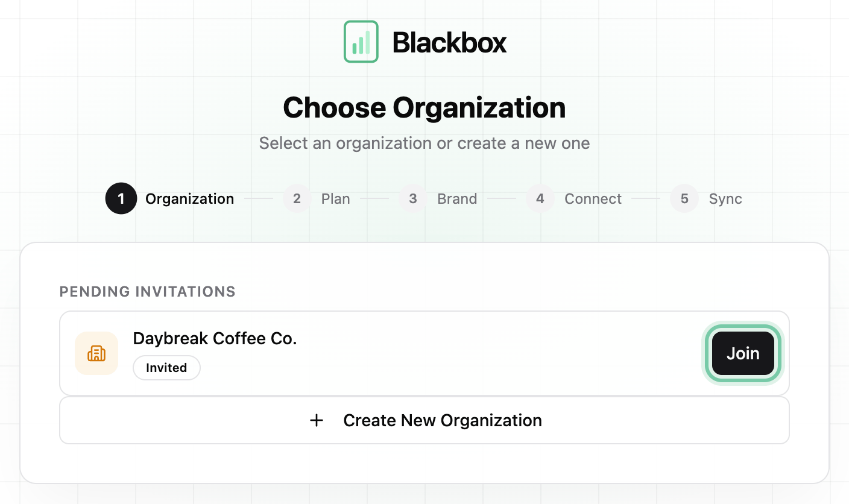Click the plus icon in Create New Organization

tap(317, 420)
